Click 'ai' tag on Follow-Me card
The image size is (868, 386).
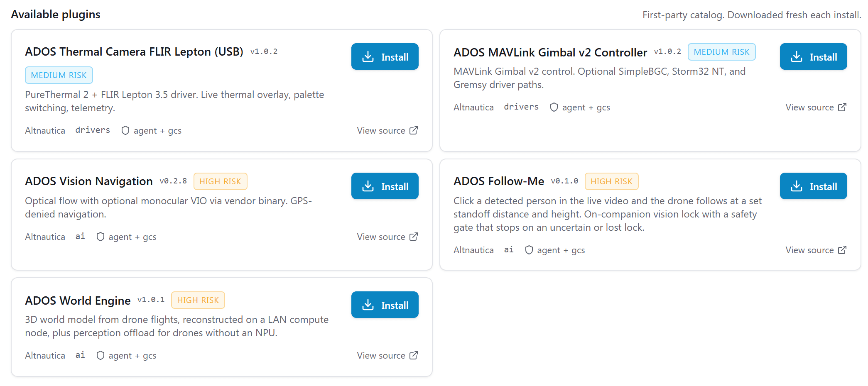pyautogui.click(x=509, y=250)
